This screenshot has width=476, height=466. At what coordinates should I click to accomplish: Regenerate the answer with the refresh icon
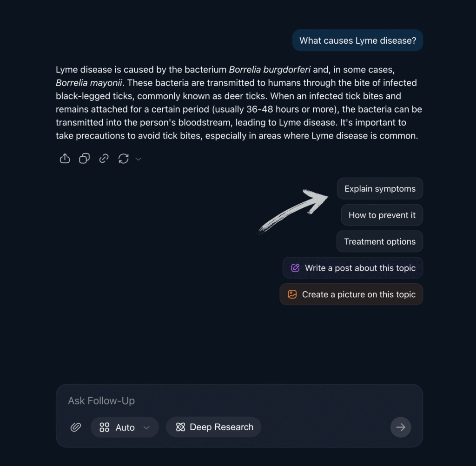coord(124,158)
